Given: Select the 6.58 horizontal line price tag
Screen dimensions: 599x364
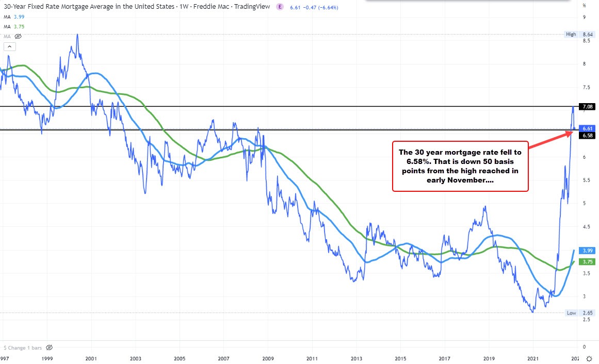Looking at the screenshot, I should tap(587, 135).
